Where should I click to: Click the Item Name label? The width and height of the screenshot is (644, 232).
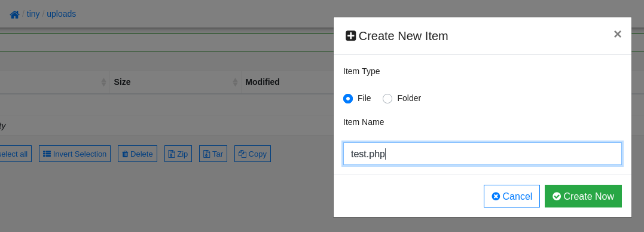[364, 123]
